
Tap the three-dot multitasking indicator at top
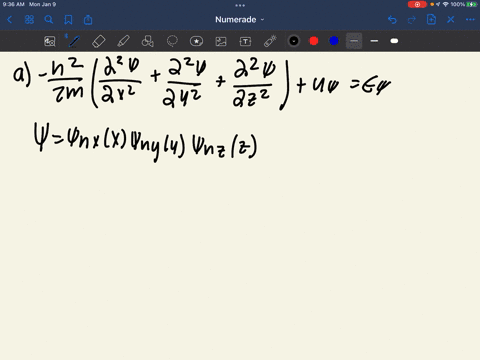[x=240, y=5]
